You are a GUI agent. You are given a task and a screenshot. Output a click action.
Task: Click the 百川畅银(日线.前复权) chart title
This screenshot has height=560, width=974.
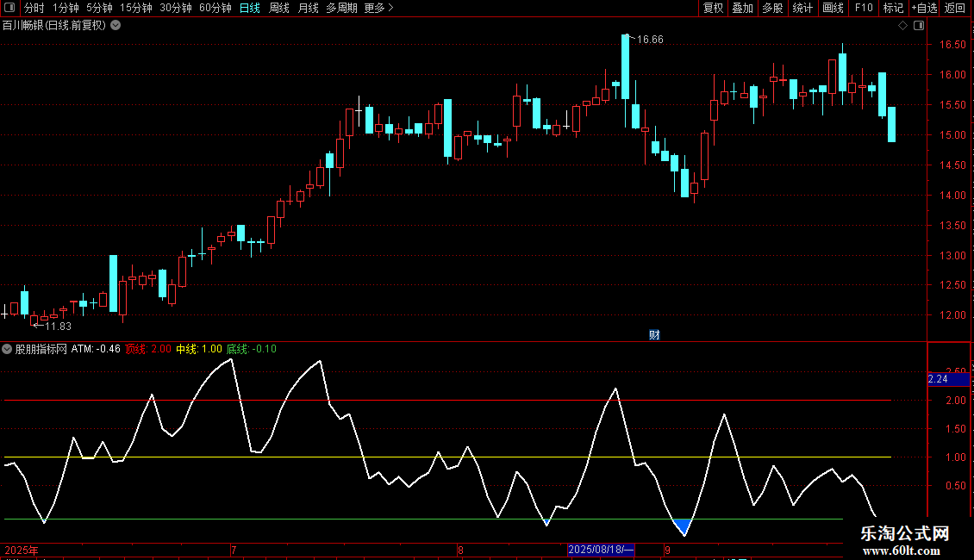[x=54, y=26]
